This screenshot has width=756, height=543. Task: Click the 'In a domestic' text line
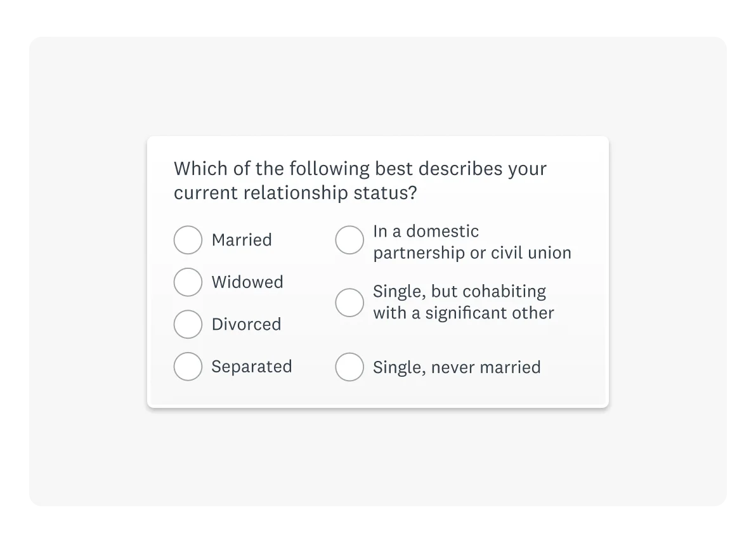point(426,231)
